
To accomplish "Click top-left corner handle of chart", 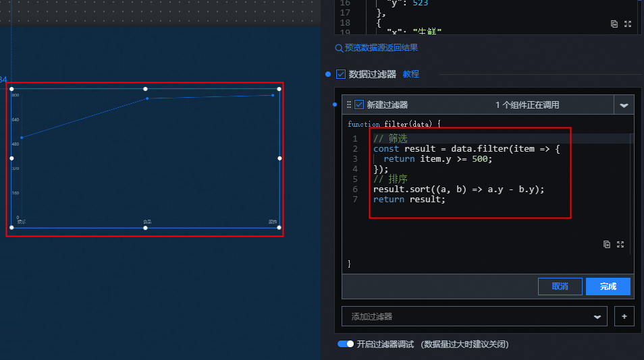I will tap(11, 89).
